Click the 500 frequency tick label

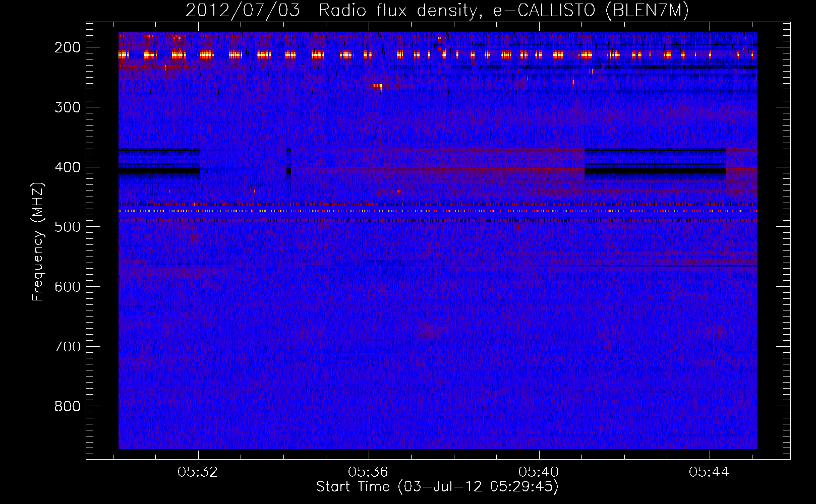[68, 227]
